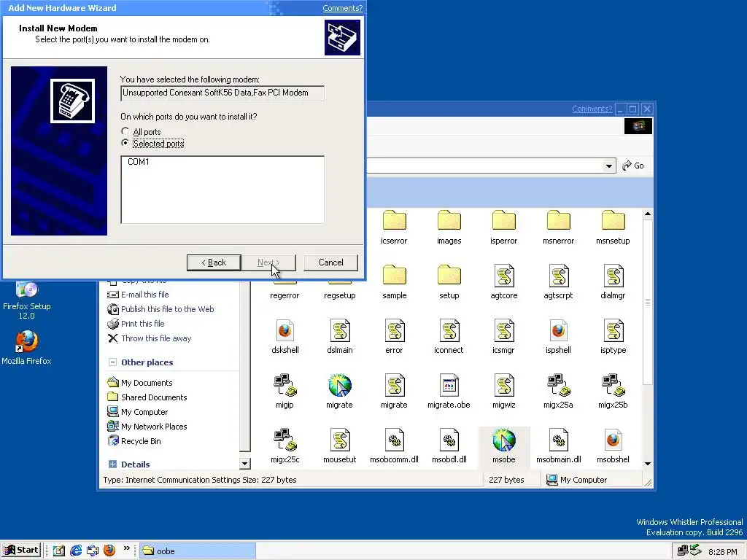
Task: Click file list scrollbar up arrow
Action: (x=648, y=214)
